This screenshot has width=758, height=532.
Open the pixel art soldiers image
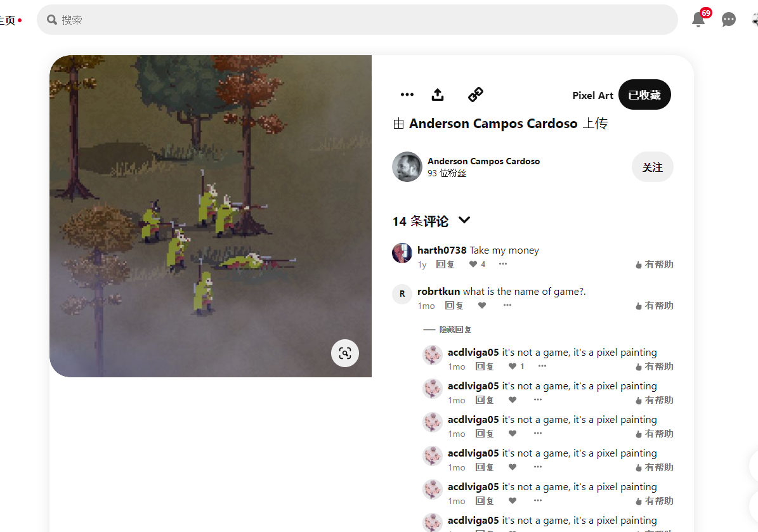pos(211,216)
